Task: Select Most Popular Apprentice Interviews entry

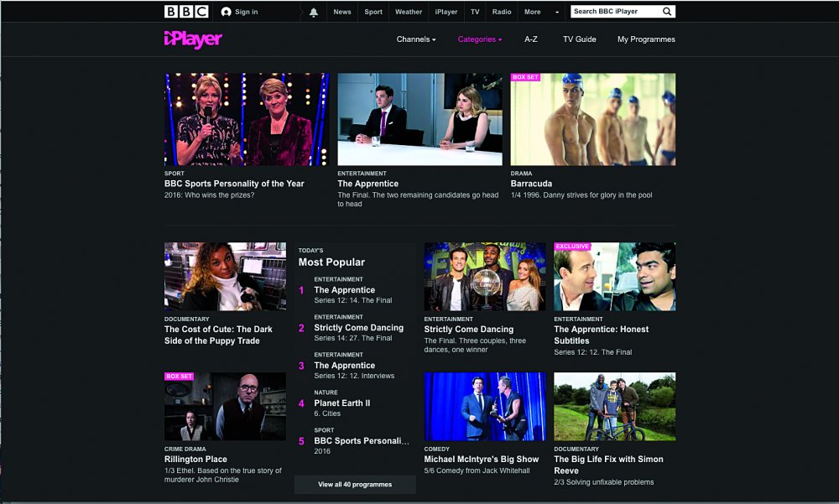Action: (345, 366)
